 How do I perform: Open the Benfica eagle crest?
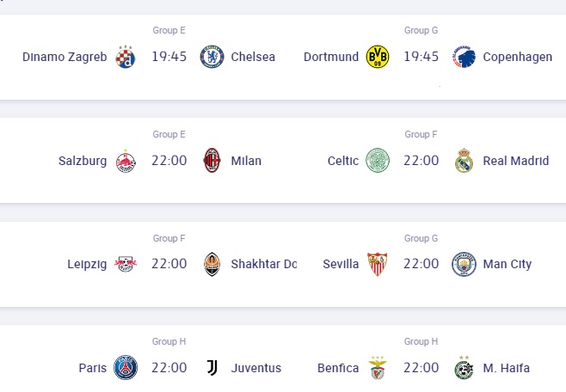coord(378,367)
